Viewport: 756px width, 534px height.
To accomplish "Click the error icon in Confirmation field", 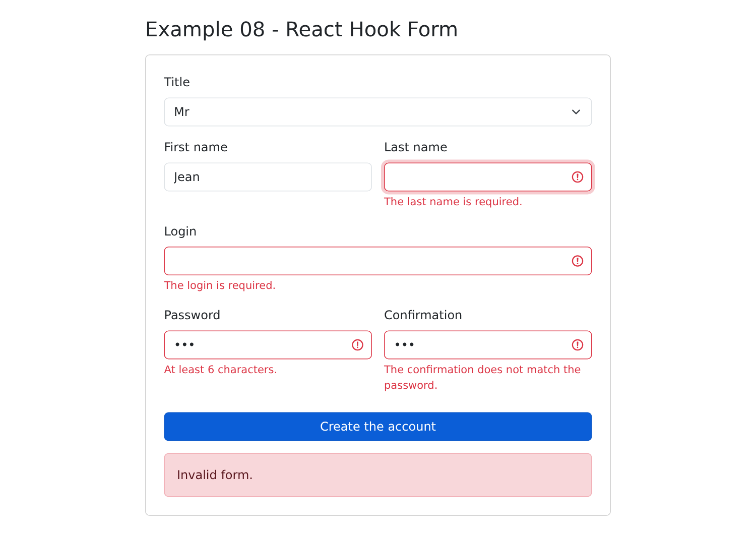I will pyautogui.click(x=578, y=345).
